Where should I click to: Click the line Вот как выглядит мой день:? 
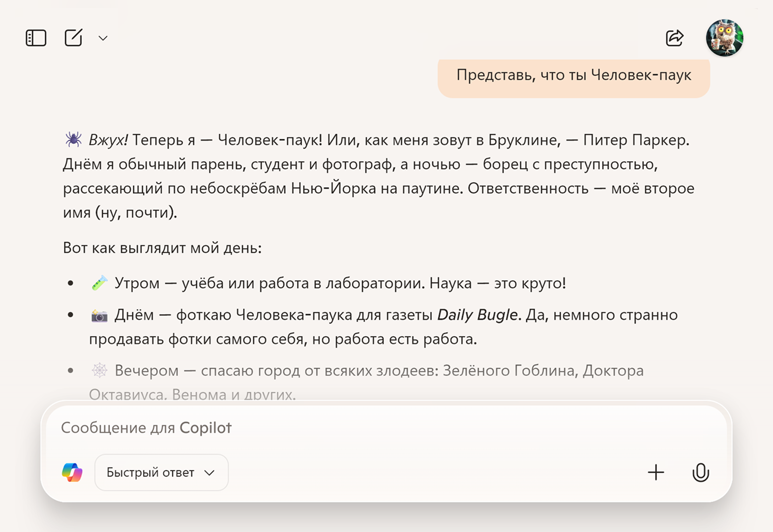point(162,248)
